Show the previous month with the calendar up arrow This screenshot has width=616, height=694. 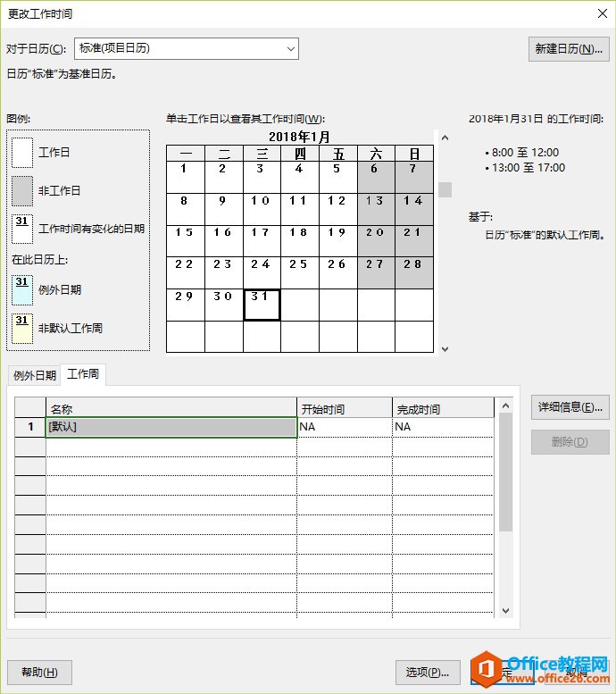[x=445, y=138]
